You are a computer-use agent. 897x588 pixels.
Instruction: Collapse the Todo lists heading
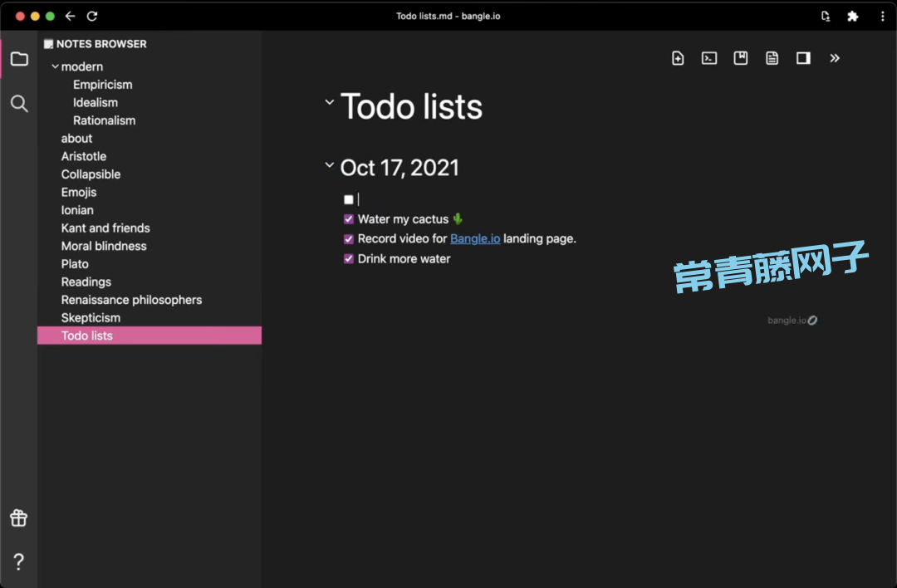tap(330, 102)
